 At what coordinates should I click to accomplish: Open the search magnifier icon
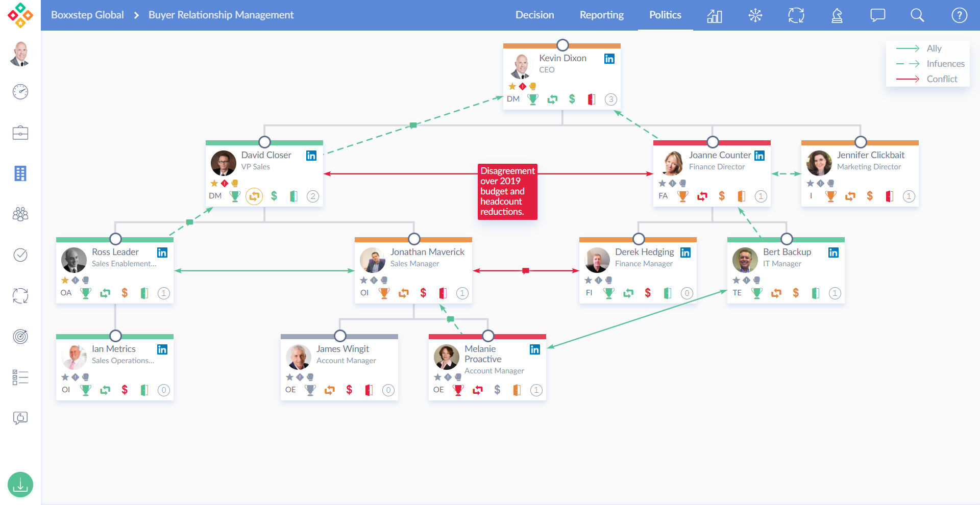click(917, 15)
